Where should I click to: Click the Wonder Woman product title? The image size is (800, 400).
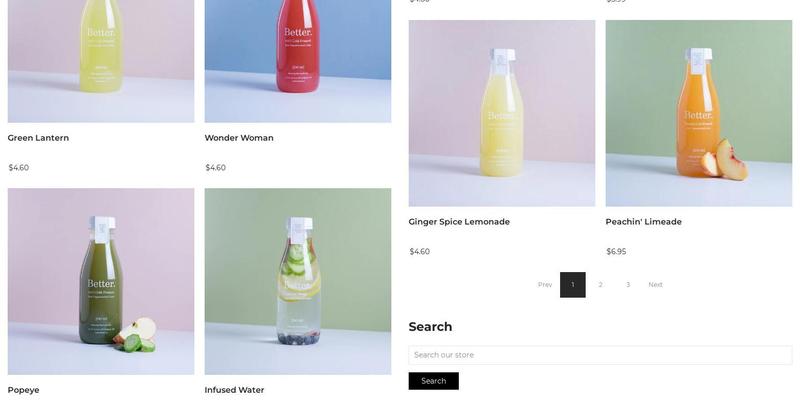point(239,138)
